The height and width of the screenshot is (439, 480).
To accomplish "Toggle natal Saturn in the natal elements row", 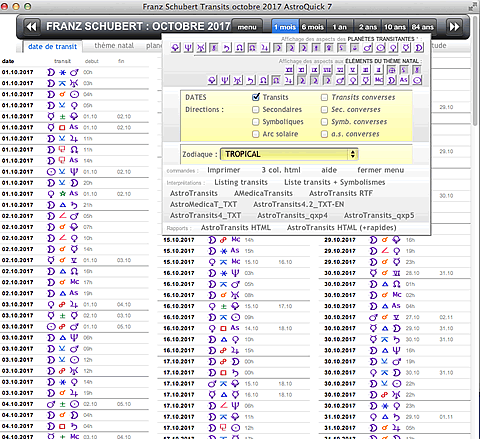I will tap(251, 80).
